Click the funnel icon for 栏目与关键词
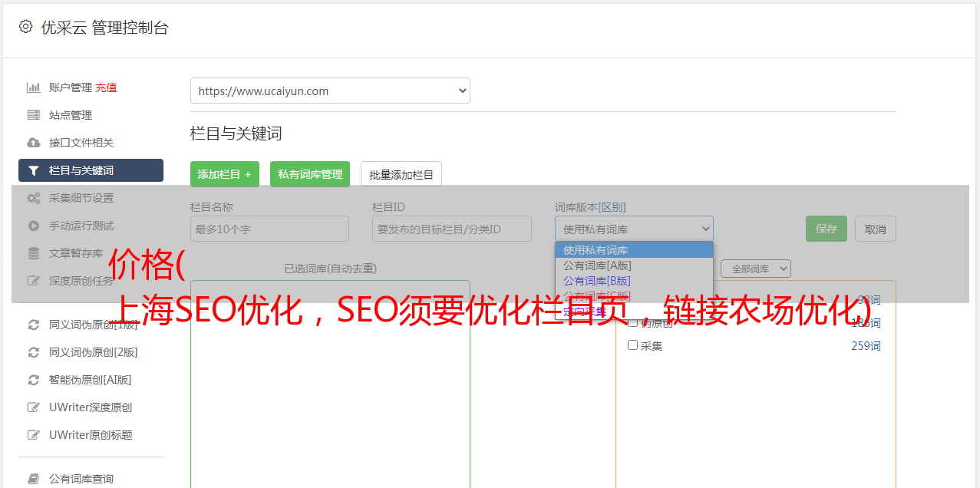This screenshot has width=980, height=488. tap(34, 170)
